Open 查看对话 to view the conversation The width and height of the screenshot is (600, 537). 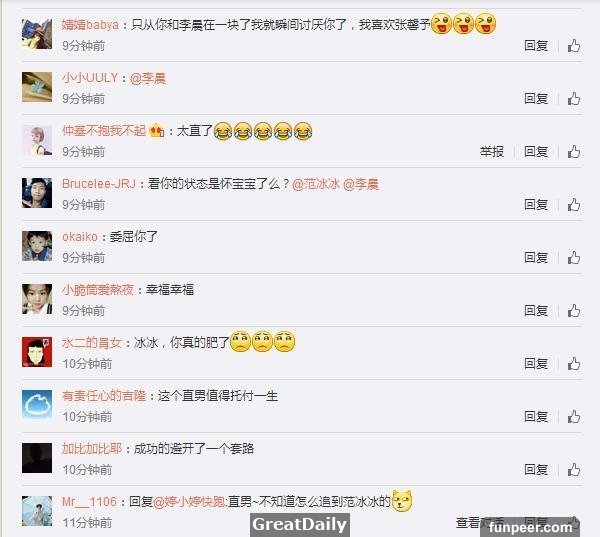(480, 522)
